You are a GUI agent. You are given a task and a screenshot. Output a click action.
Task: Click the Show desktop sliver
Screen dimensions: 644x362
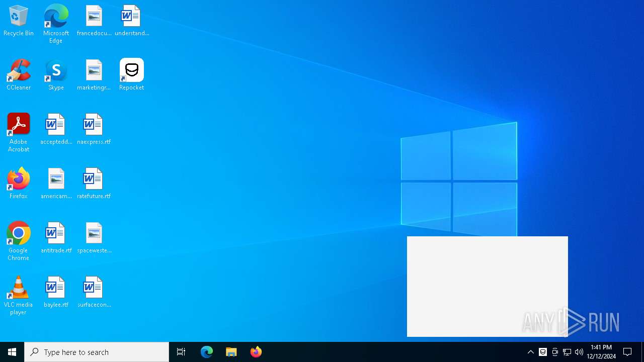point(642,352)
